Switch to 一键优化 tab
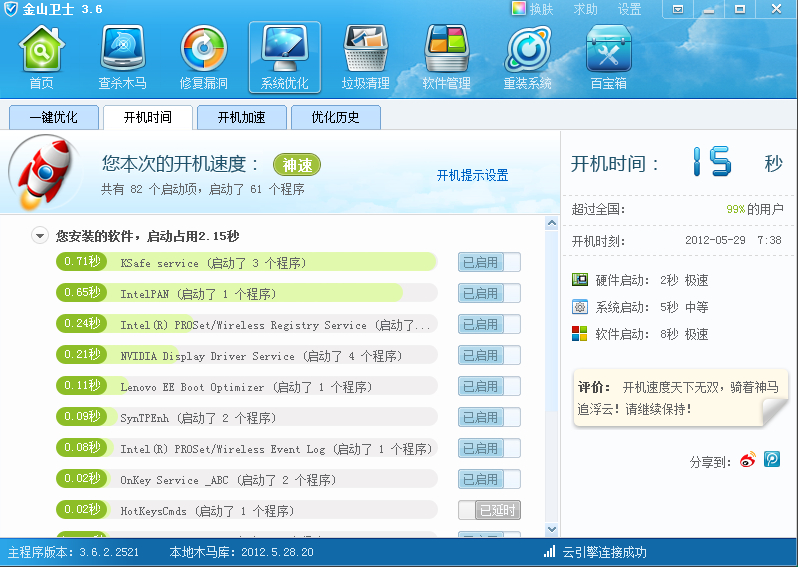 tap(53, 118)
